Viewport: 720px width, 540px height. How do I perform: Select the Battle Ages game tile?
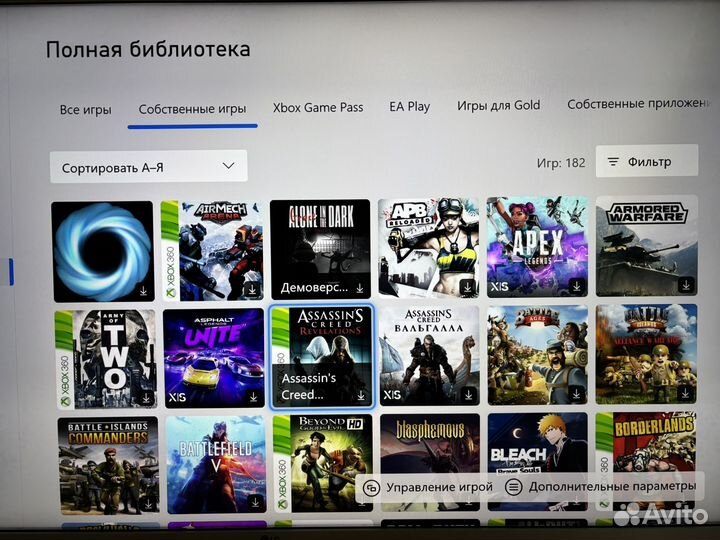click(x=538, y=355)
